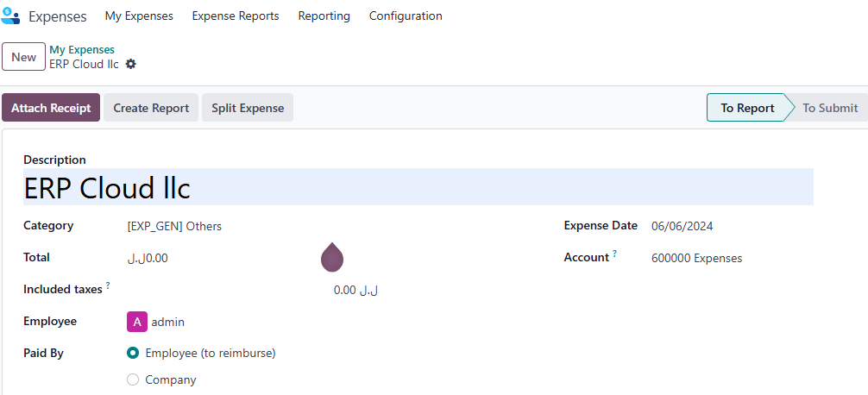Open the Expense Reports menu
This screenshot has width=868, height=395.
click(236, 16)
